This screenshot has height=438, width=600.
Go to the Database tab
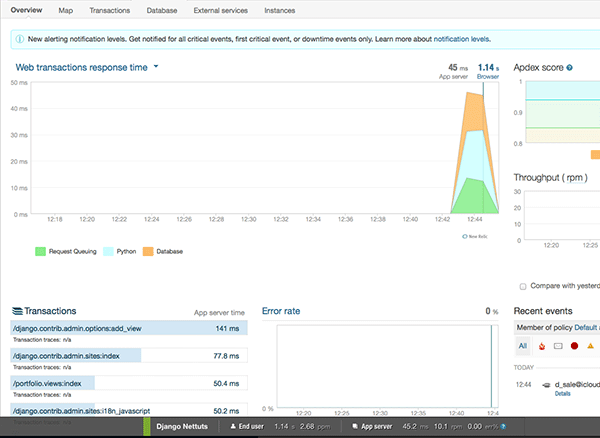[162, 11]
